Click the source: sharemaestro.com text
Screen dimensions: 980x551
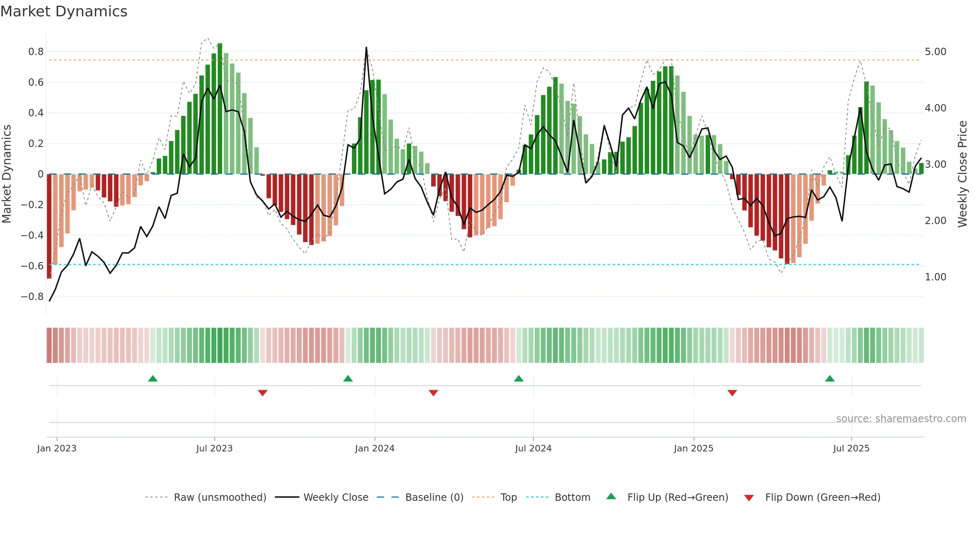coord(901,418)
